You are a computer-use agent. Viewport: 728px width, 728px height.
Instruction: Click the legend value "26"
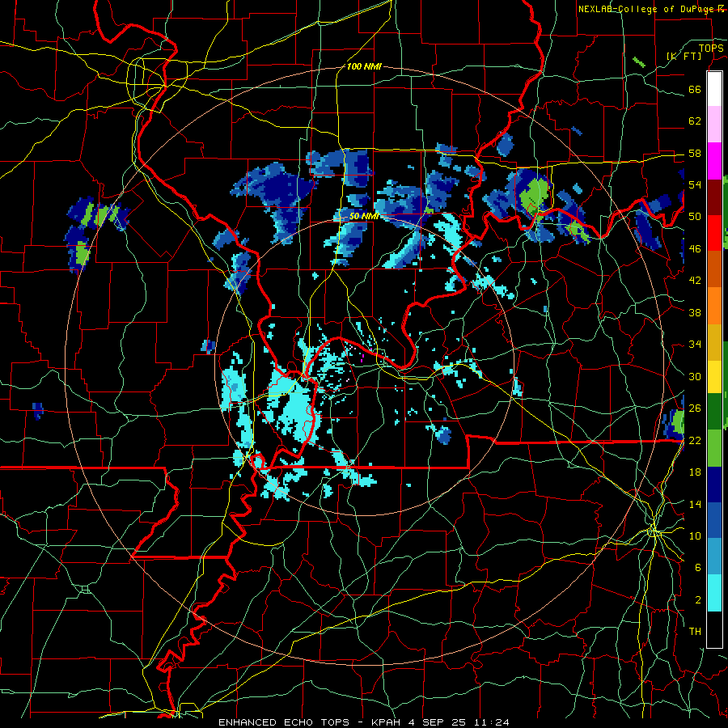click(695, 408)
